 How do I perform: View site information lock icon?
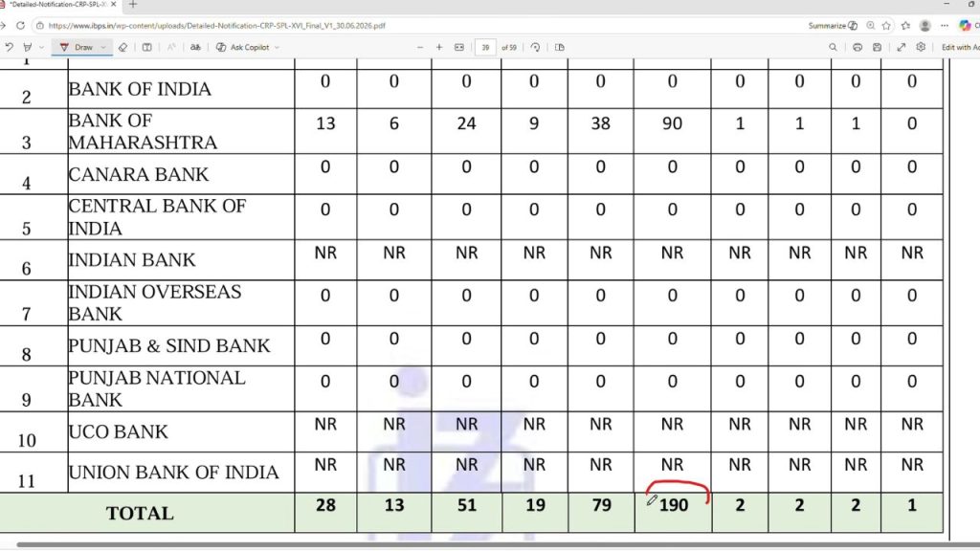tap(40, 26)
